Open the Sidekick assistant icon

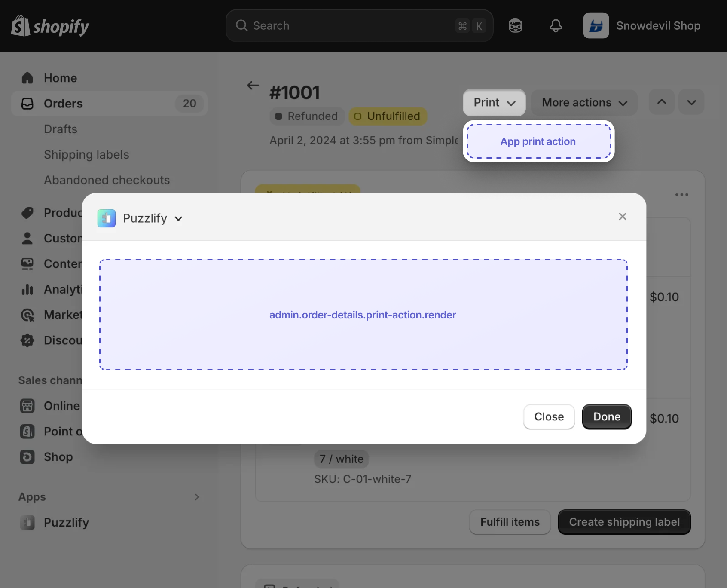click(x=515, y=26)
